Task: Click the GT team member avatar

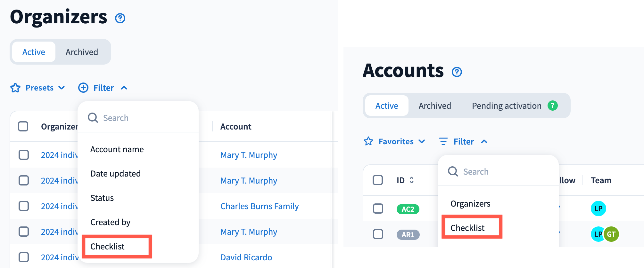Action: tap(611, 234)
